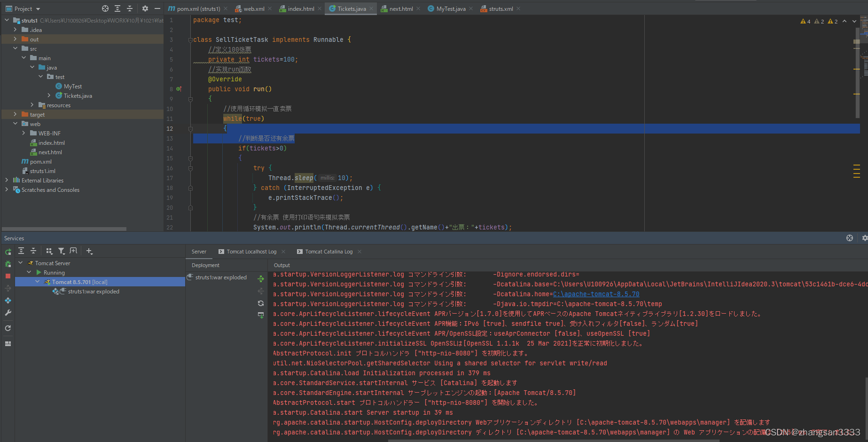Select struts1.iml in project tree

tap(43, 171)
